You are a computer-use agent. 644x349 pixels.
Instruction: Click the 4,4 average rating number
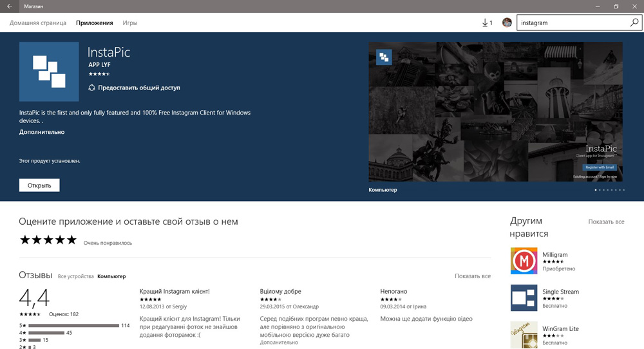point(35,298)
